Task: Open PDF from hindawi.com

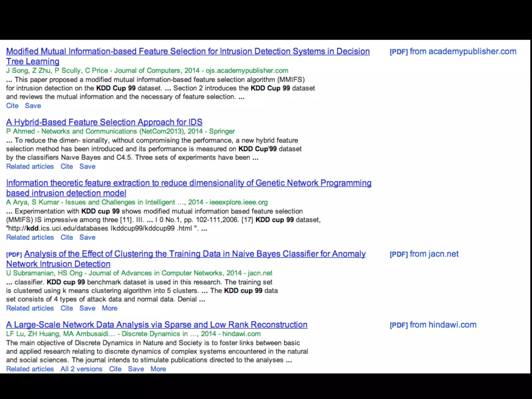Action: tap(433, 325)
